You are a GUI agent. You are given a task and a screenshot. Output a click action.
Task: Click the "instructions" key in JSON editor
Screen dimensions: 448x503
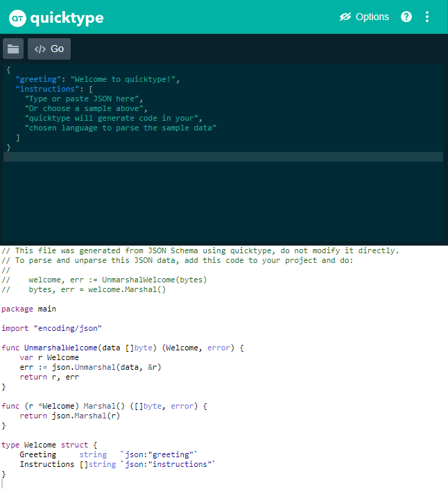click(x=47, y=89)
